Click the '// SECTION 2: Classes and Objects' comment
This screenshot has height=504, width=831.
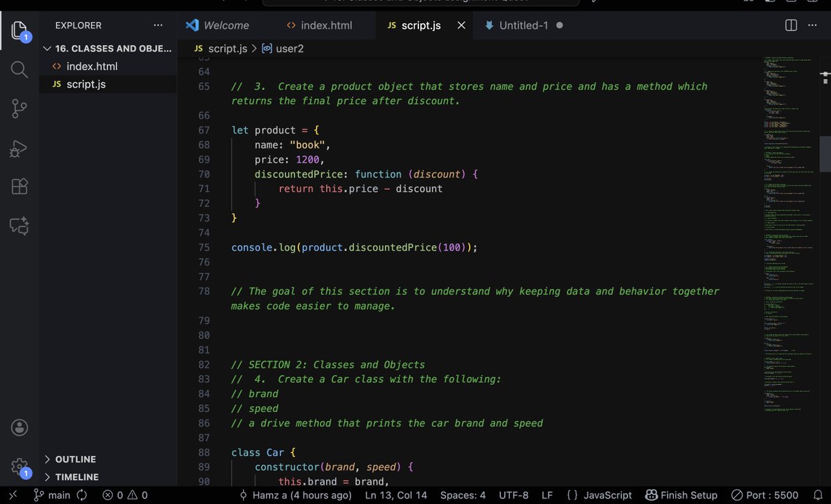tap(328, 364)
